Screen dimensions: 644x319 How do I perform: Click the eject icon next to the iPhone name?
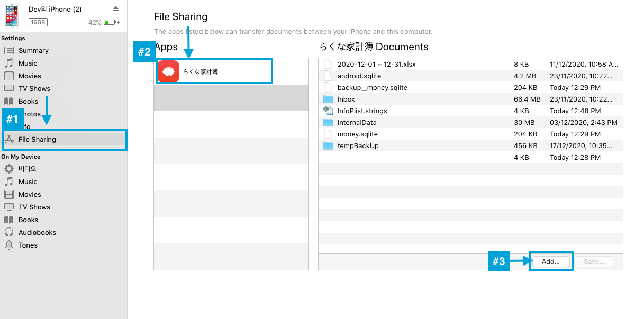[116, 9]
